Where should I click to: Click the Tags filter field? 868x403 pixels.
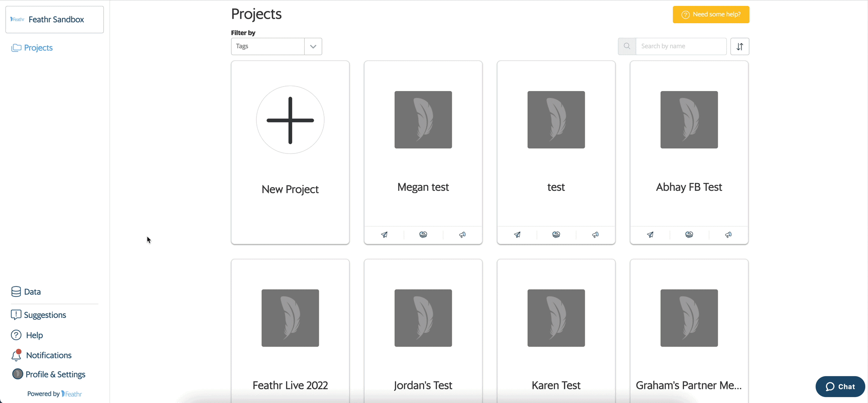pyautogui.click(x=268, y=46)
